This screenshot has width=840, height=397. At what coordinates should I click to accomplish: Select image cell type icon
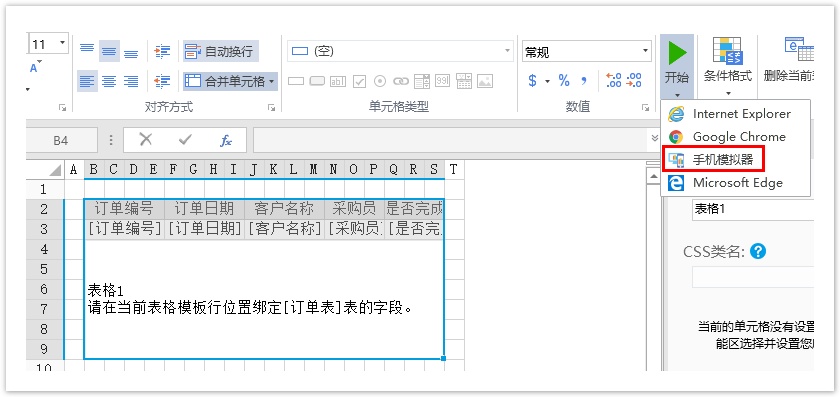click(x=485, y=81)
